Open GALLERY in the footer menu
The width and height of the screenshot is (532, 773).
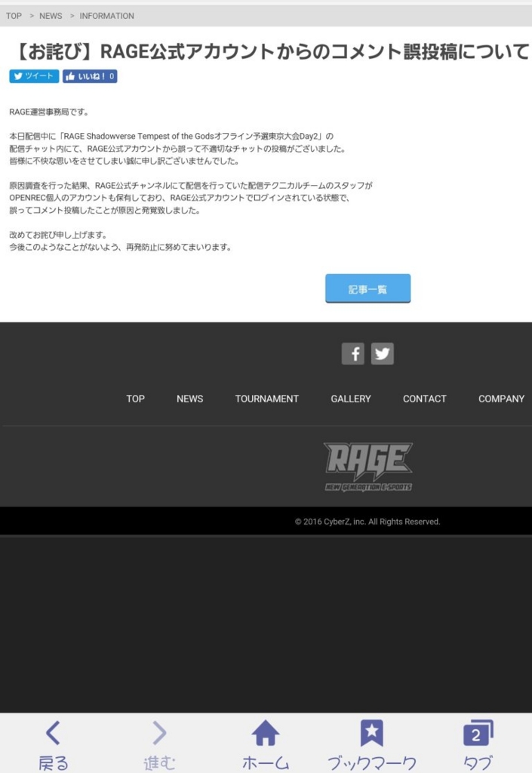(351, 399)
